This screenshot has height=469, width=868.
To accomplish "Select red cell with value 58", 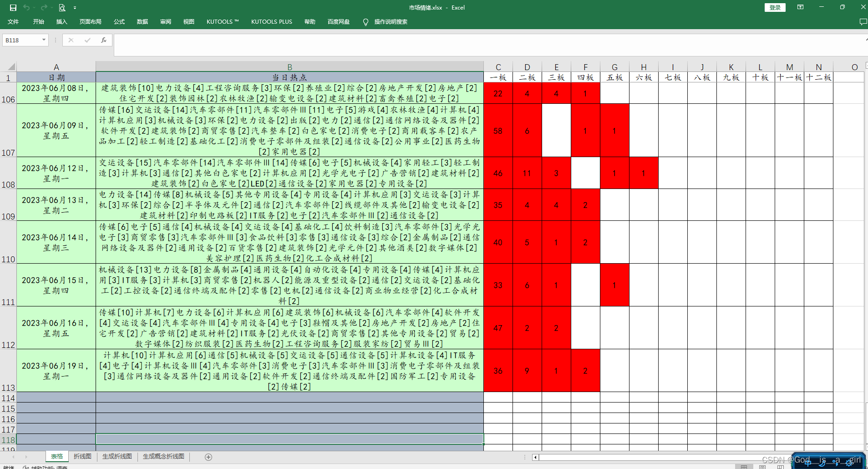I will coord(498,131).
